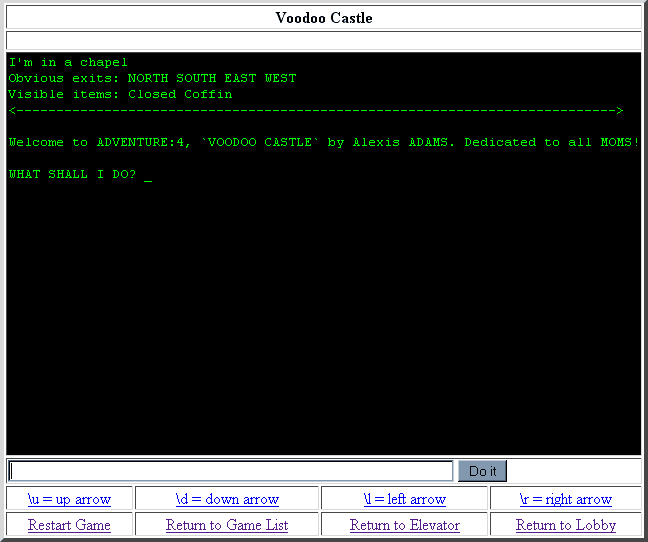
Task: Click the 'WHAT SHALL I DO?' prompt
Action: pyautogui.click(x=72, y=174)
